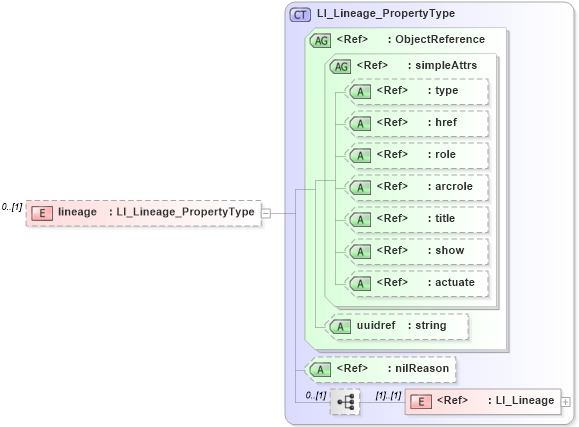Click the AG icon beside simpleAttrs
The image size is (579, 427).
click(x=340, y=66)
